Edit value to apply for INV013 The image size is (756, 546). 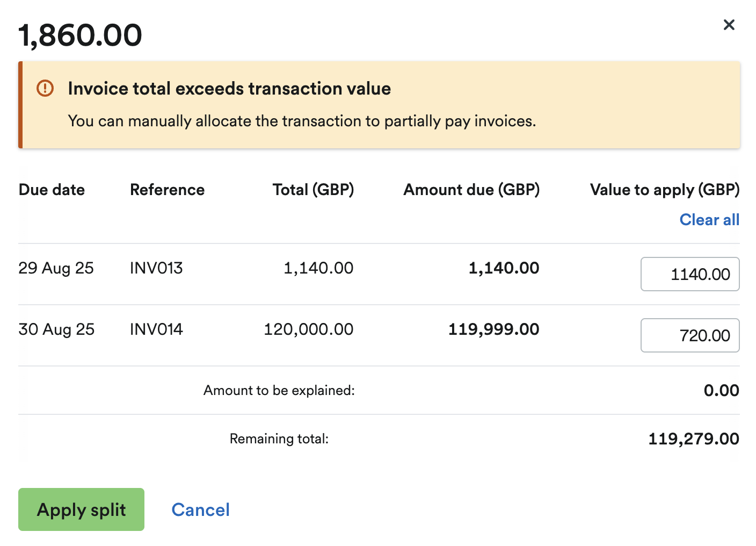click(x=690, y=274)
